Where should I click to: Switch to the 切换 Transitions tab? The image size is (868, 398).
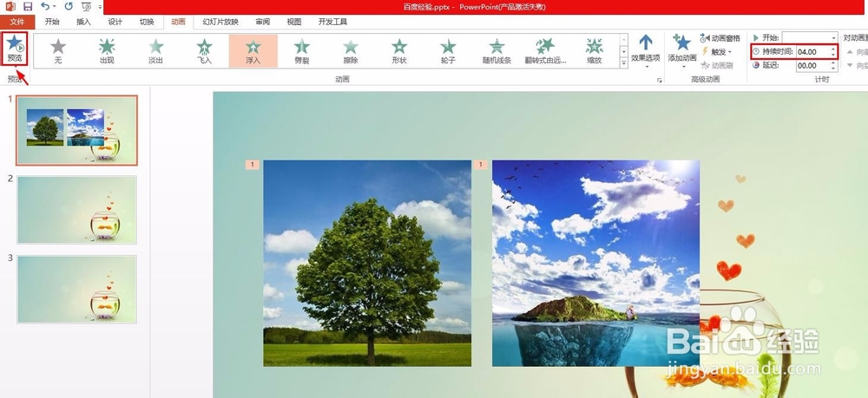(147, 23)
